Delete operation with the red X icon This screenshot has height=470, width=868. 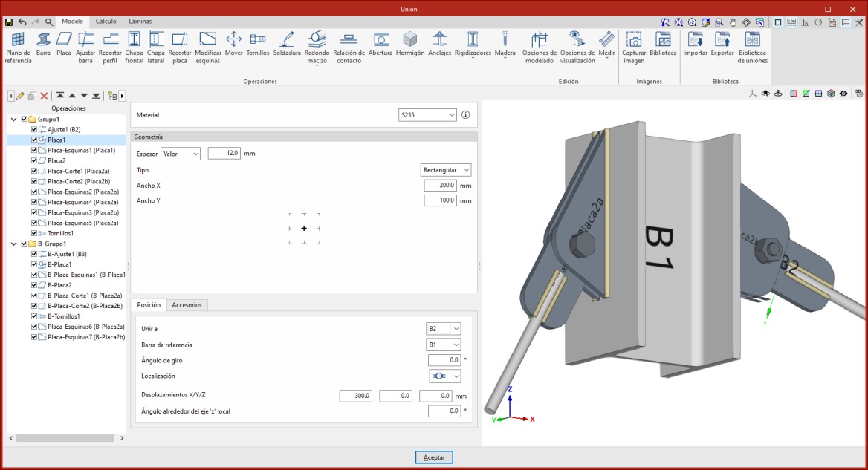(x=44, y=96)
